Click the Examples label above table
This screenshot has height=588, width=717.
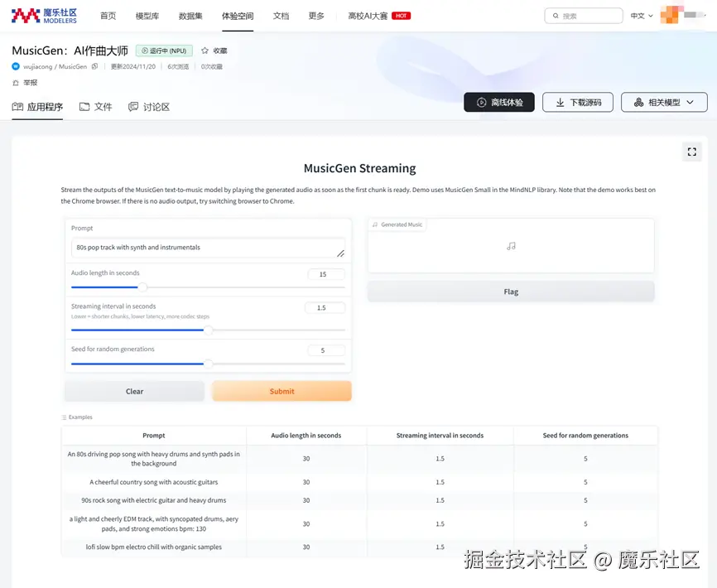click(77, 417)
